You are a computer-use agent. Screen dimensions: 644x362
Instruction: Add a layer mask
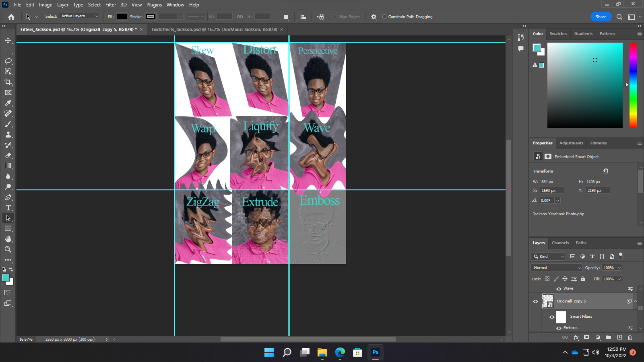coord(587,337)
